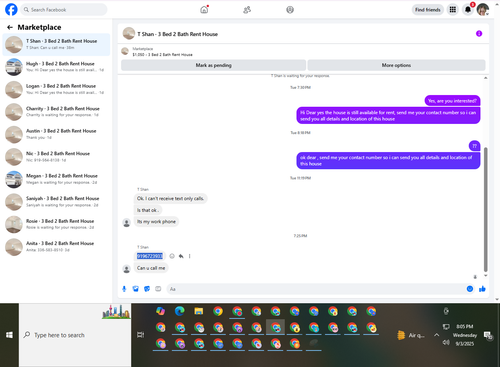Record a voice clip with microphone icon
500x367 pixels.
124,289
